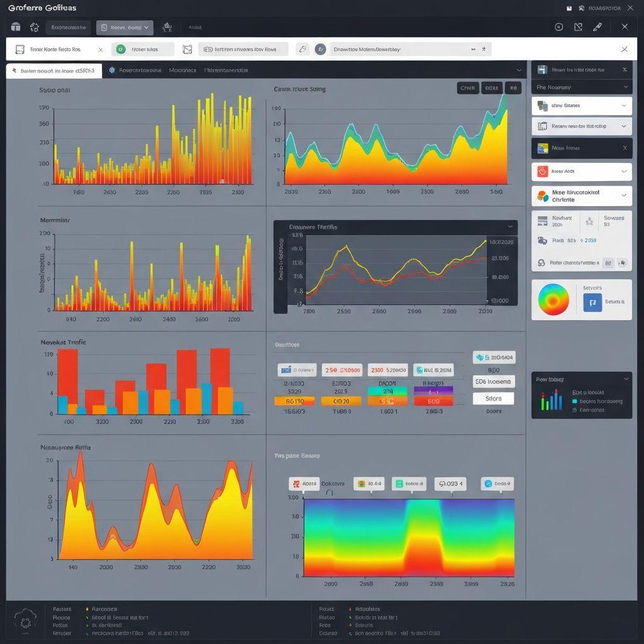Click the settings gear icon at bottom left
The height and width of the screenshot is (644, 644).
[25, 621]
